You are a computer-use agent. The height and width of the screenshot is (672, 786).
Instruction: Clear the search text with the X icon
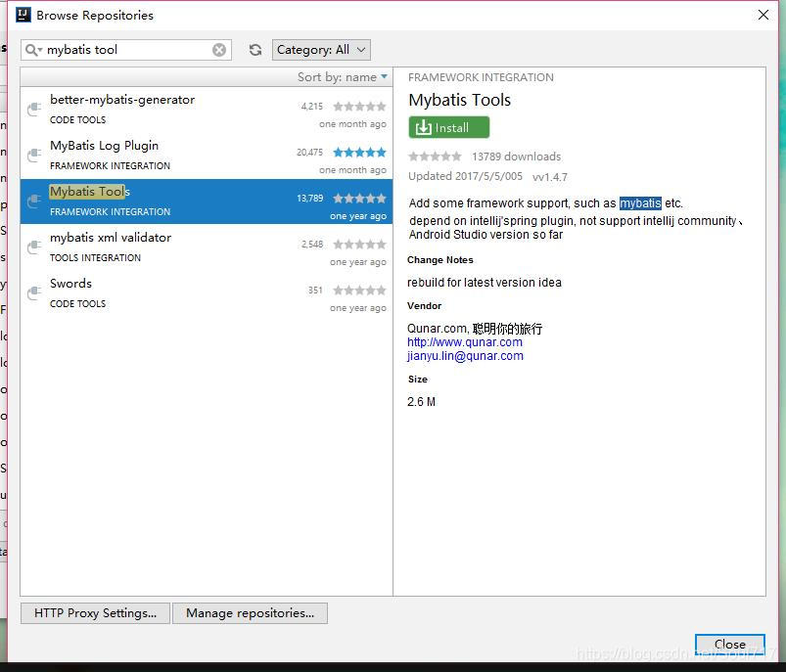click(219, 50)
